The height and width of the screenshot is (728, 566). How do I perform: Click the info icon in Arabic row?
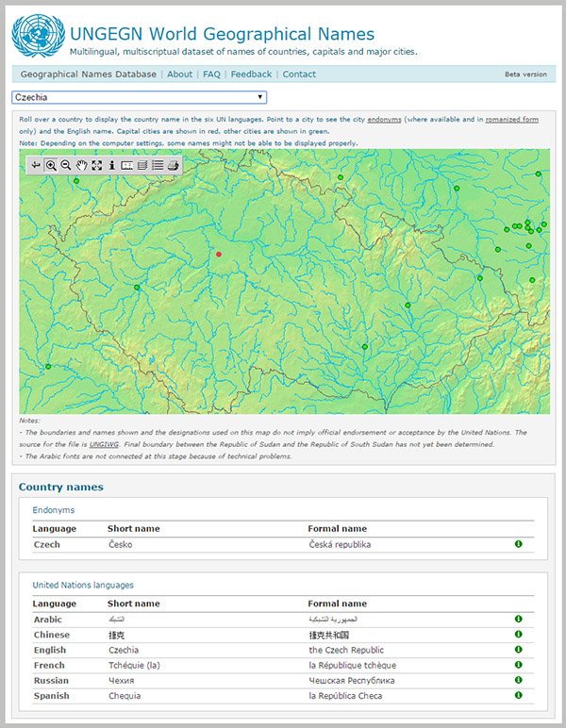pos(518,619)
